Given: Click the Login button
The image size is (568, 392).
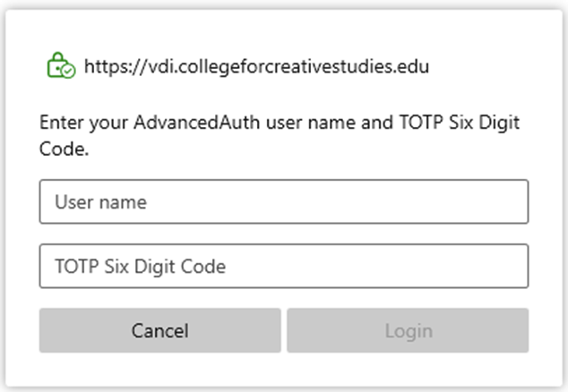Looking at the screenshot, I should point(408,330).
